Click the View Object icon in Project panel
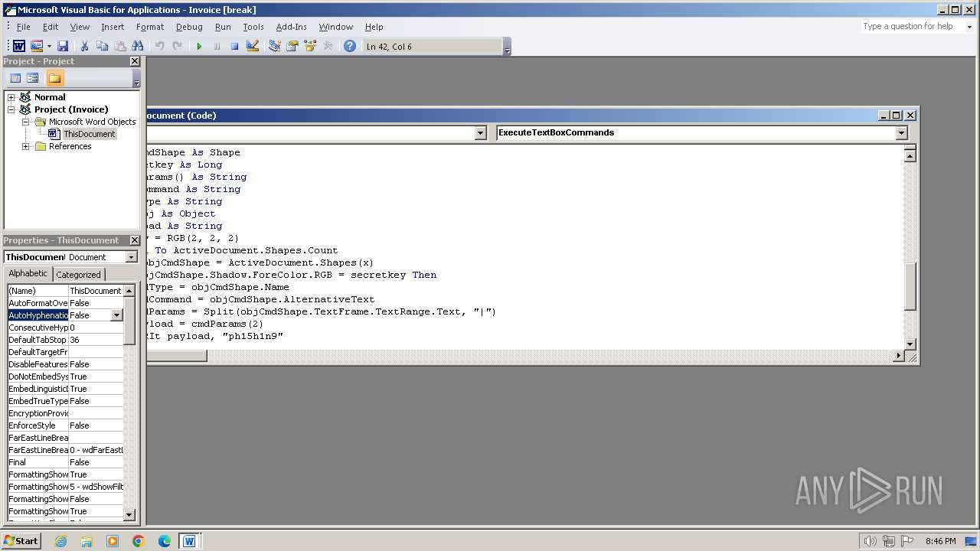Screen dimensions: 980x551 (32, 78)
